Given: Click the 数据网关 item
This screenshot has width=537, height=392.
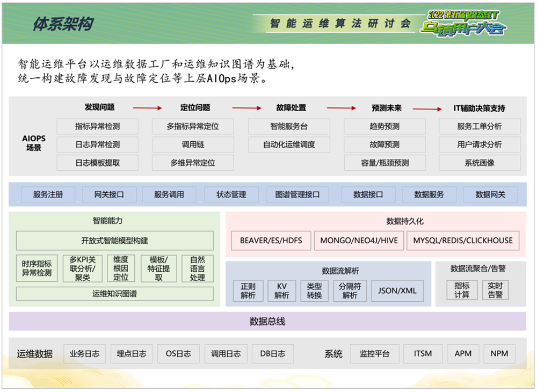Looking at the screenshot, I should [x=490, y=194].
